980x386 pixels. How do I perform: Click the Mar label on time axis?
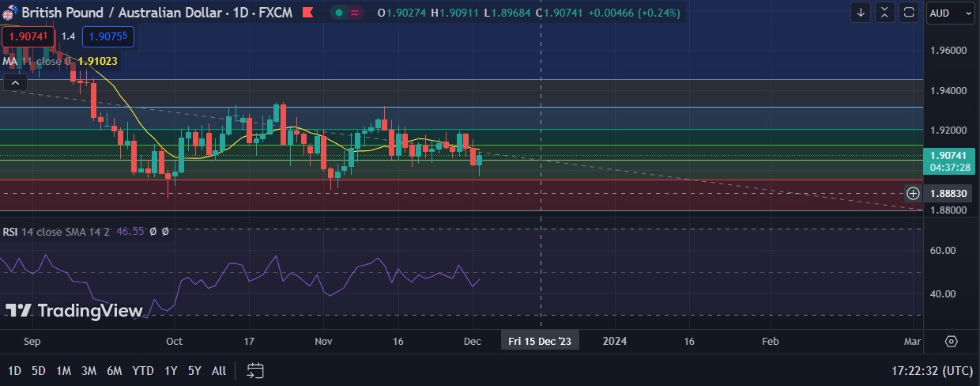point(912,341)
